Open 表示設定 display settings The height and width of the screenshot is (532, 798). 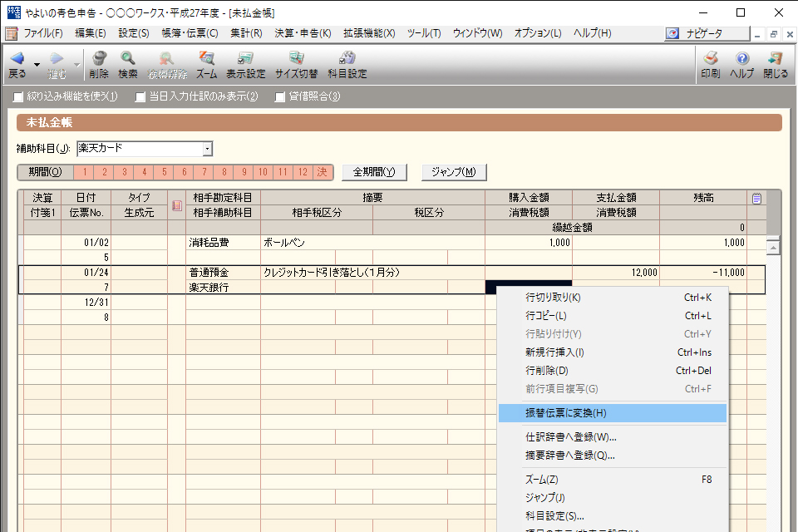click(246, 65)
